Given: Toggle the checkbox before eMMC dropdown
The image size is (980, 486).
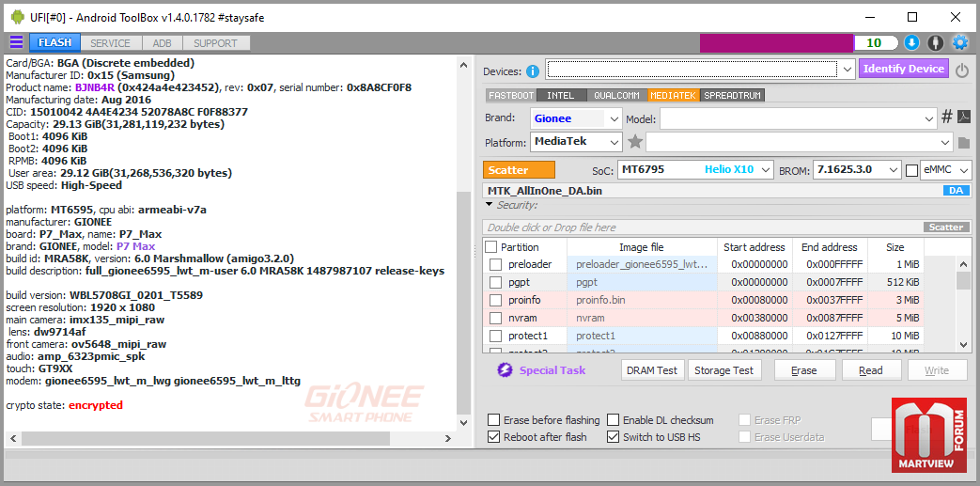Looking at the screenshot, I should (x=911, y=170).
